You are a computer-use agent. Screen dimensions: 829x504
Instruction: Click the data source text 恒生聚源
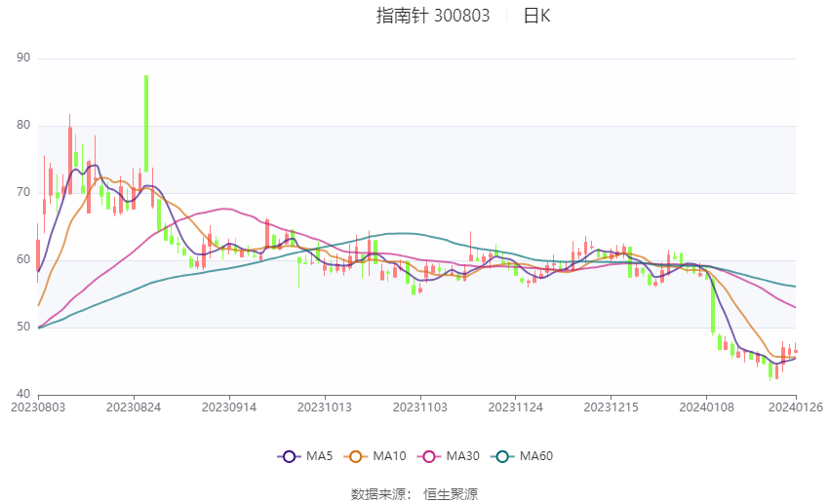click(451, 494)
